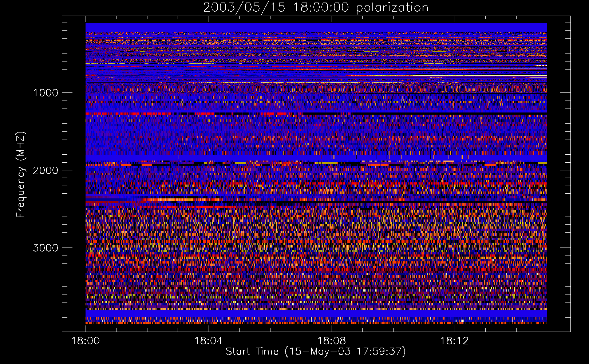Screen dimensions: 589x364
Task: Select the 2000 frequency axis label
Action: [x=46, y=170]
